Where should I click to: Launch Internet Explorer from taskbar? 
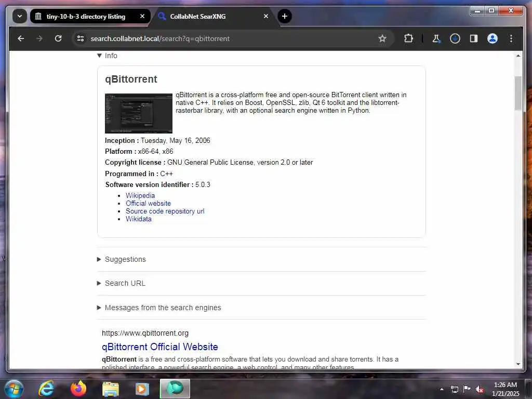[46, 389]
